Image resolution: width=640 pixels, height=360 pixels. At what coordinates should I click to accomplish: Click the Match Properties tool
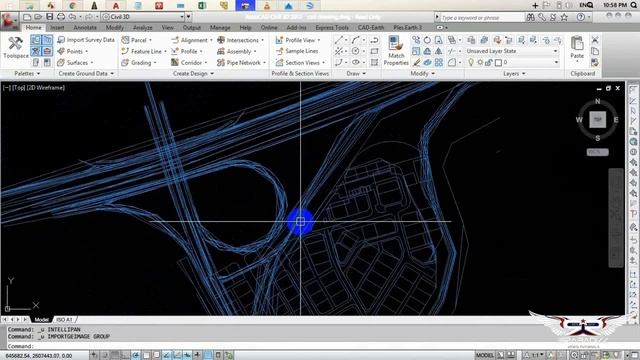point(396,51)
